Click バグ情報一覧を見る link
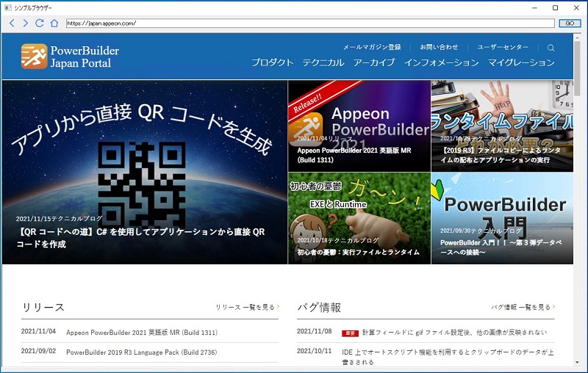Screen dimensions: 588x373 coord(523,307)
